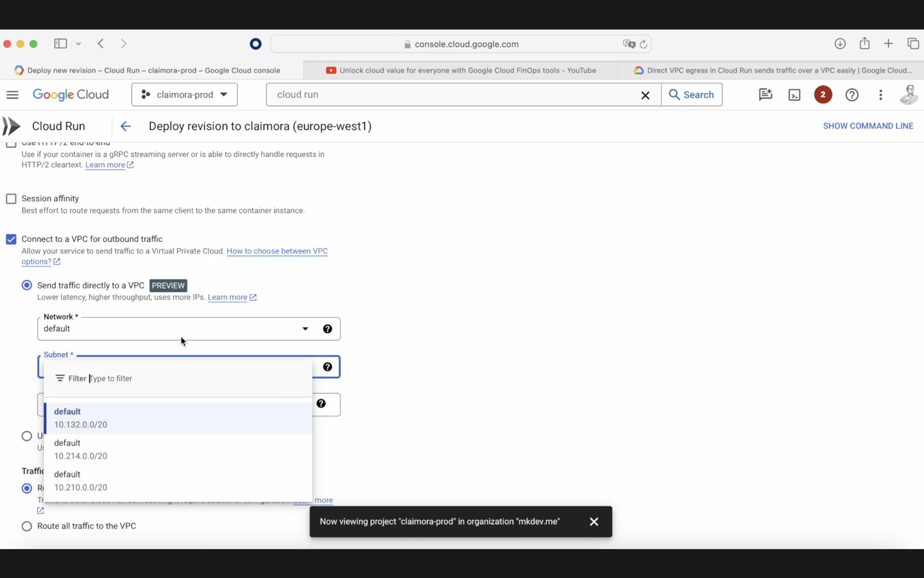Image resolution: width=924 pixels, height=578 pixels.
Task: Click SHOW COMMAND LINE
Action: pos(868,126)
